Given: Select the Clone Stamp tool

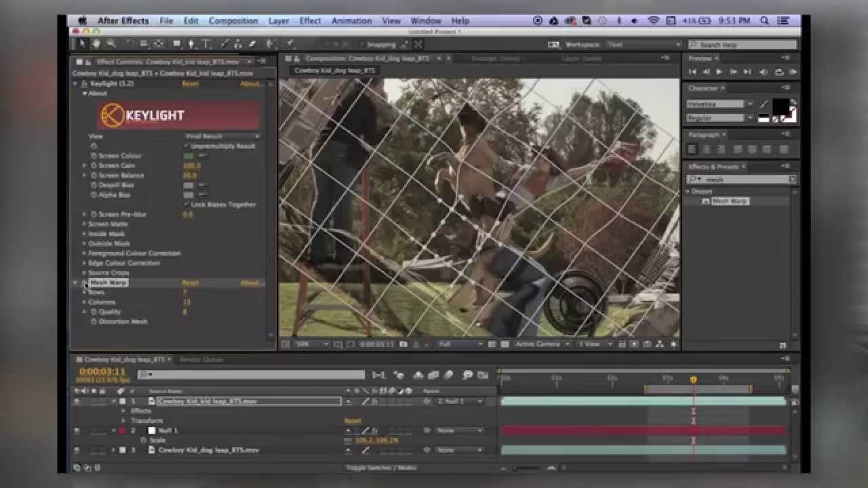Looking at the screenshot, I should 239,44.
